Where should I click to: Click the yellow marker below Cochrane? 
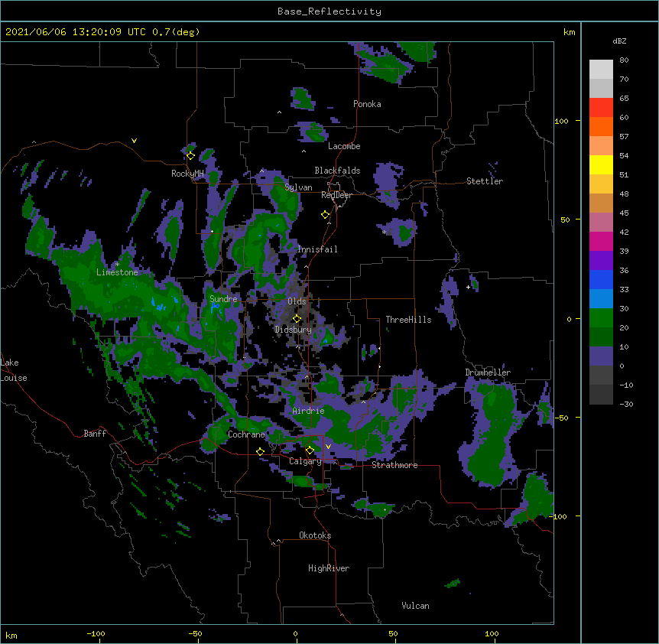tap(260, 451)
